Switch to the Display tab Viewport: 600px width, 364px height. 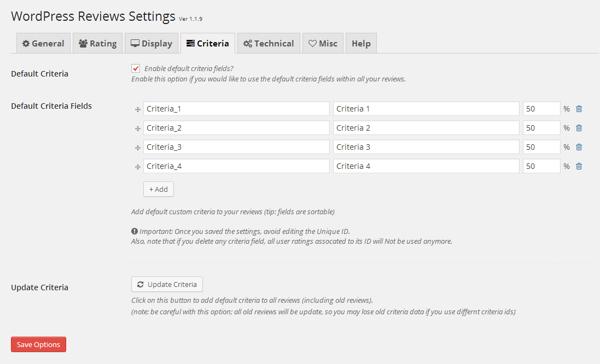click(x=152, y=43)
